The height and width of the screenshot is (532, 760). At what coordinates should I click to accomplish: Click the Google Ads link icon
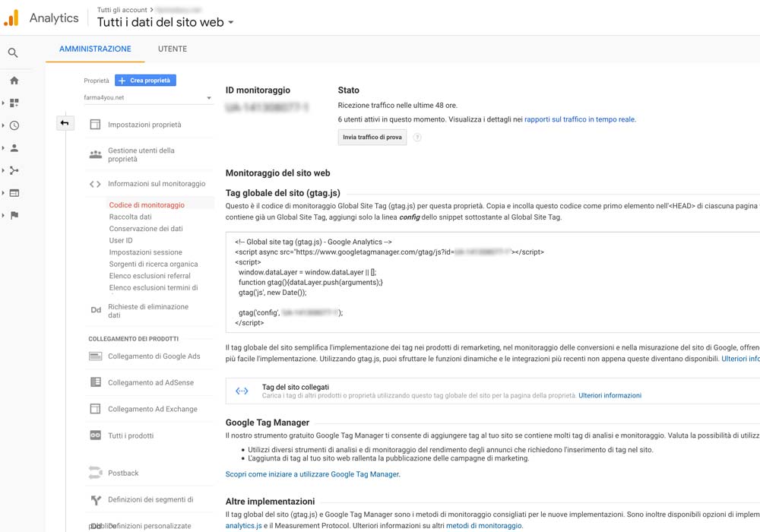click(x=96, y=356)
